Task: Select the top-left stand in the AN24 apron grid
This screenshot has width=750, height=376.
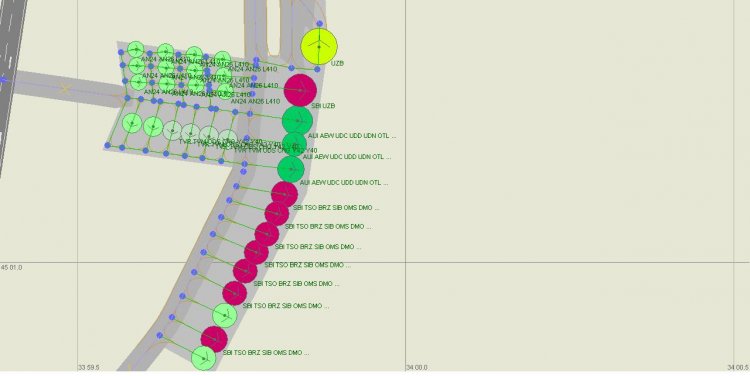Action: [x=136, y=49]
